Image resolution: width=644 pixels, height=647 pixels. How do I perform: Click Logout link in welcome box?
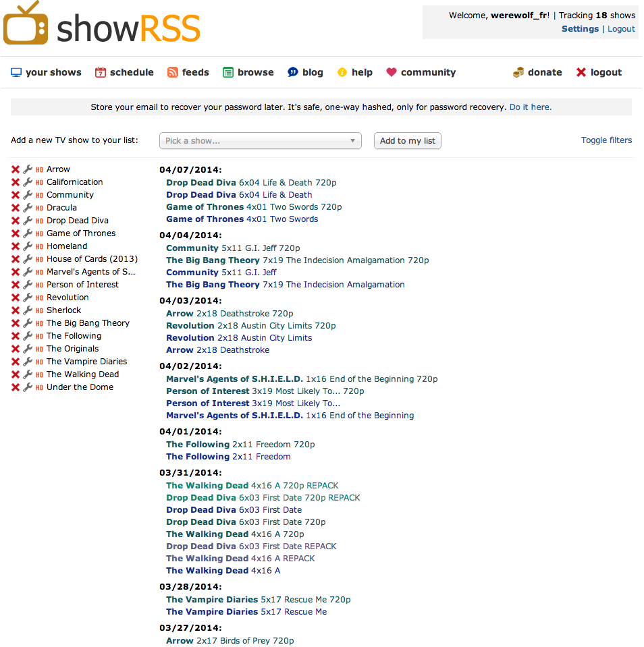pos(621,29)
